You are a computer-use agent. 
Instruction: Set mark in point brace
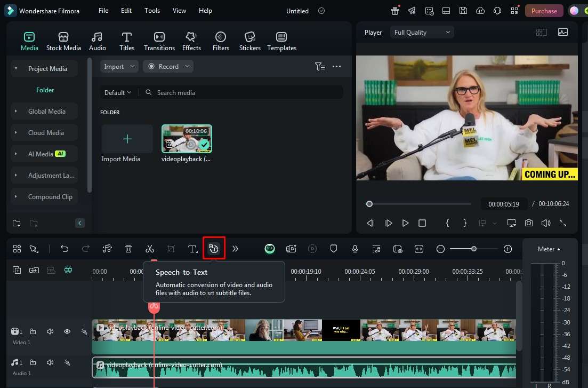(447, 223)
